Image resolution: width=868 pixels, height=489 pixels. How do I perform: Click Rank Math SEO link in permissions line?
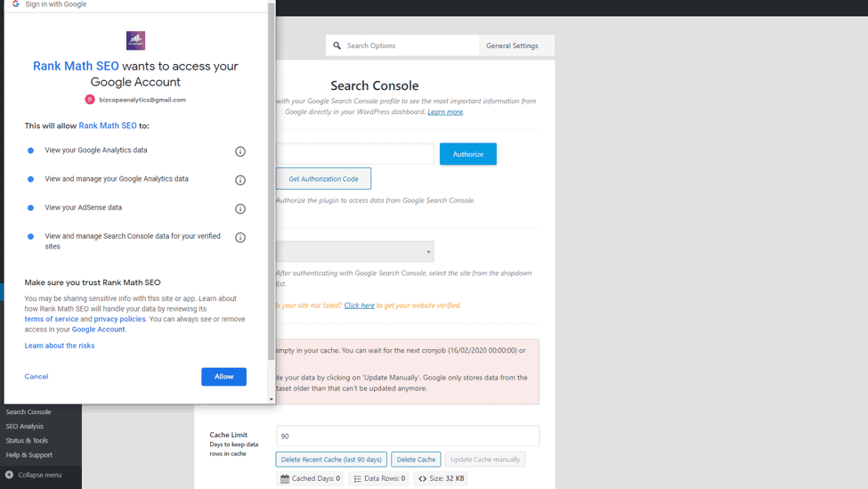108,126
